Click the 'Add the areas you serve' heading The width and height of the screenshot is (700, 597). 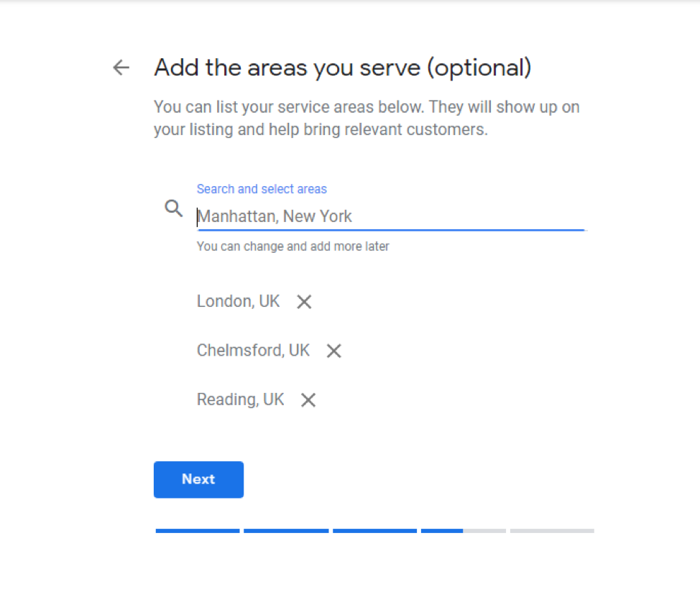tap(342, 68)
